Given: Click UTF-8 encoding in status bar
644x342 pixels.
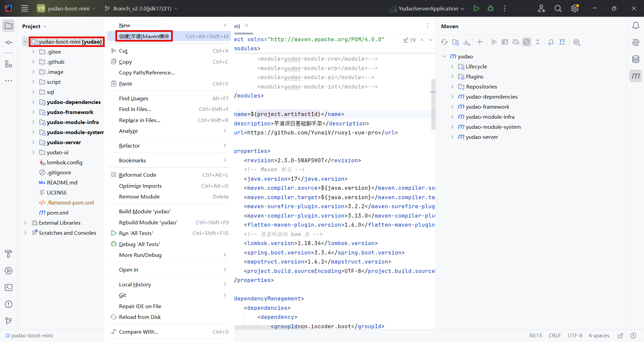Looking at the screenshot, I should [575, 335].
